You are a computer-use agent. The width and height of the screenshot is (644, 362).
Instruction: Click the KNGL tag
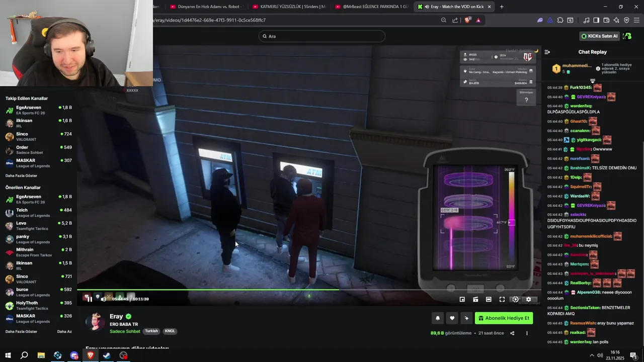point(170,331)
